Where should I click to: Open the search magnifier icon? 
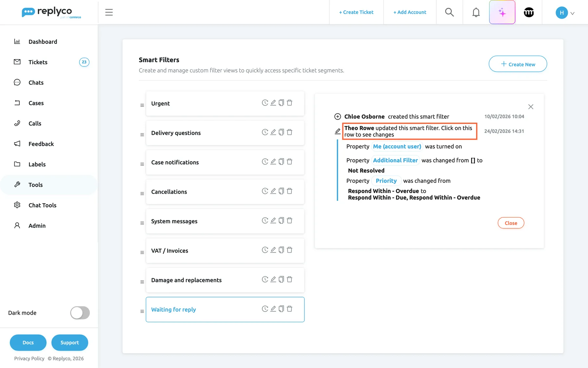[449, 12]
